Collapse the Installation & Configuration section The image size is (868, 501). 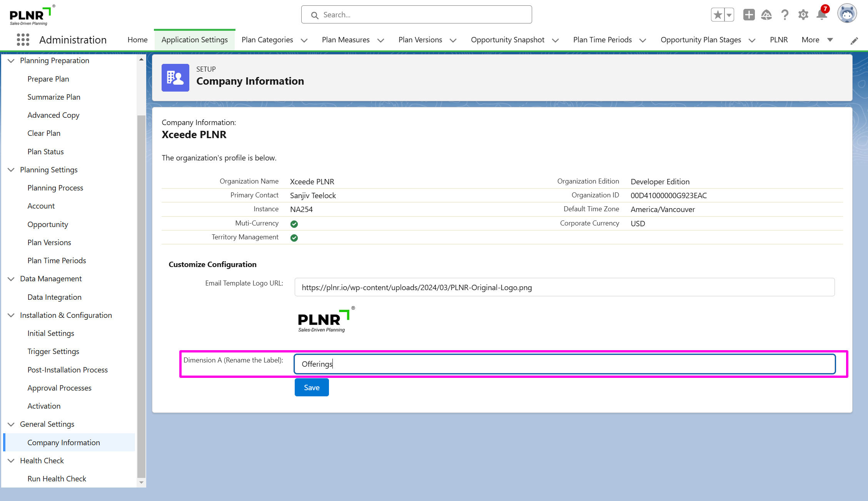pyautogui.click(x=11, y=315)
